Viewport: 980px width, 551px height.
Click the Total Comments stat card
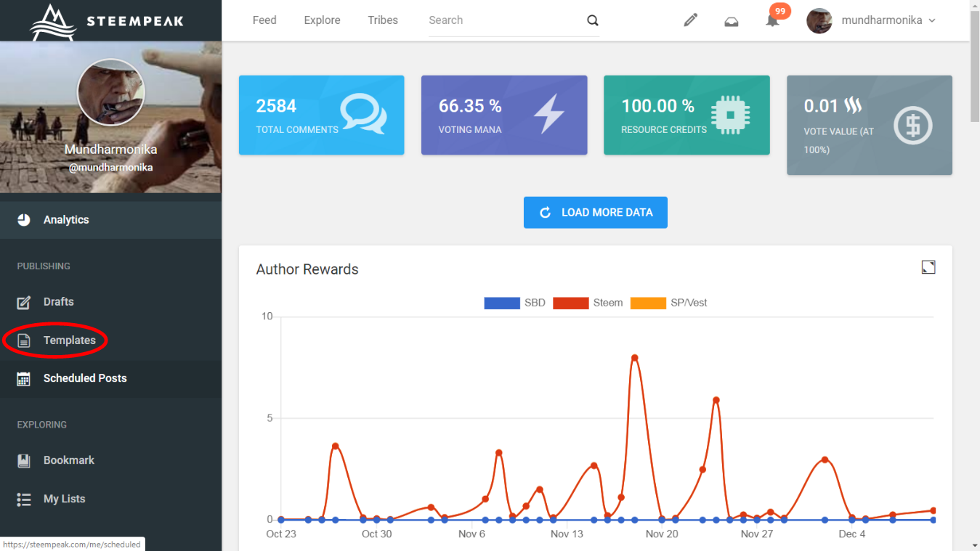322,115
